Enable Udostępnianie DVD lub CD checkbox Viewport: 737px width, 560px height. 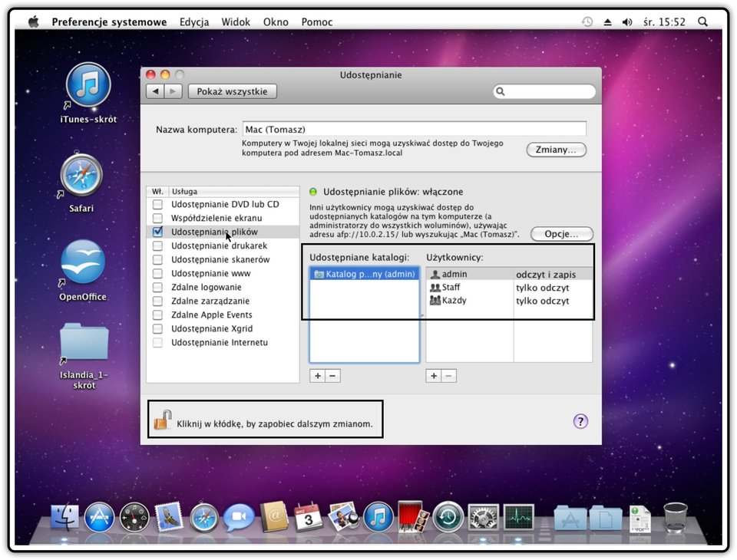click(157, 204)
